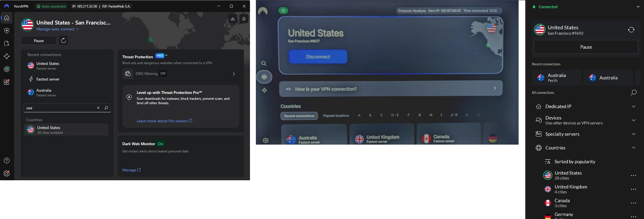
Task: Open DNS filtering Off setting row
Action: coord(180,74)
